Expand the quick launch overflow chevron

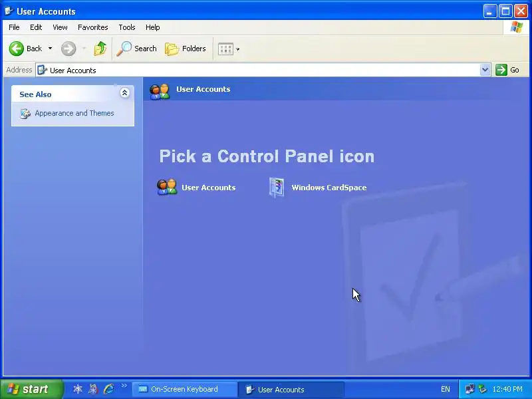coord(124,386)
